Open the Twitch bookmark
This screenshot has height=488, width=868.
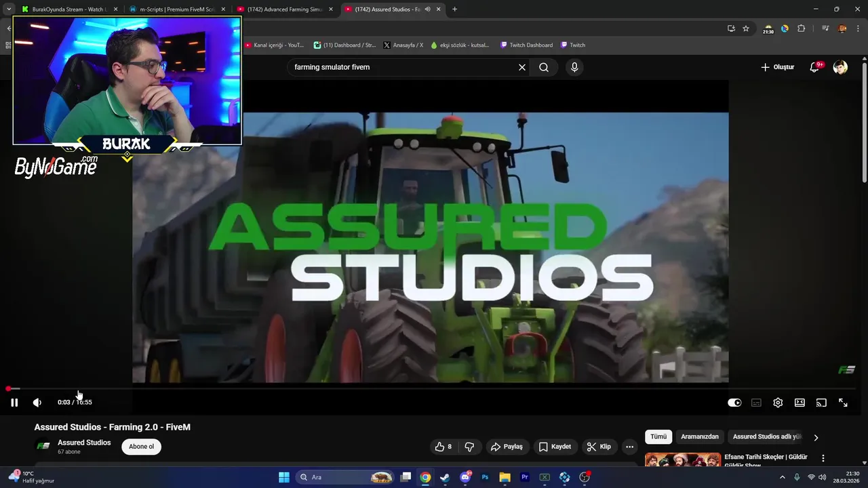[573, 45]
